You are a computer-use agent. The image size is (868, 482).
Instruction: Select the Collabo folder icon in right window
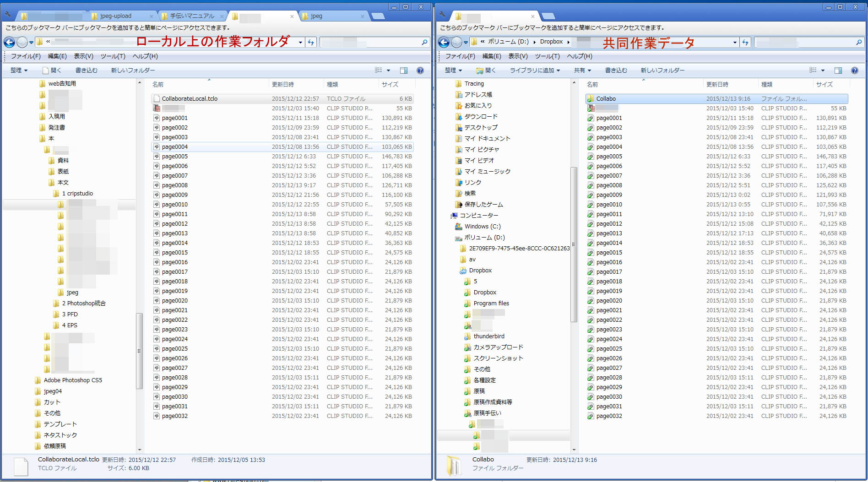[591, 99]
